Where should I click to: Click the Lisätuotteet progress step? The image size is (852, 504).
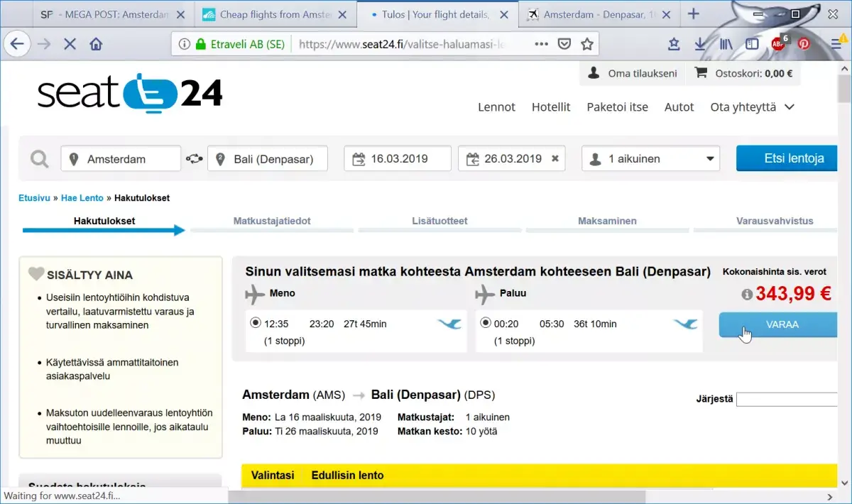439,221
